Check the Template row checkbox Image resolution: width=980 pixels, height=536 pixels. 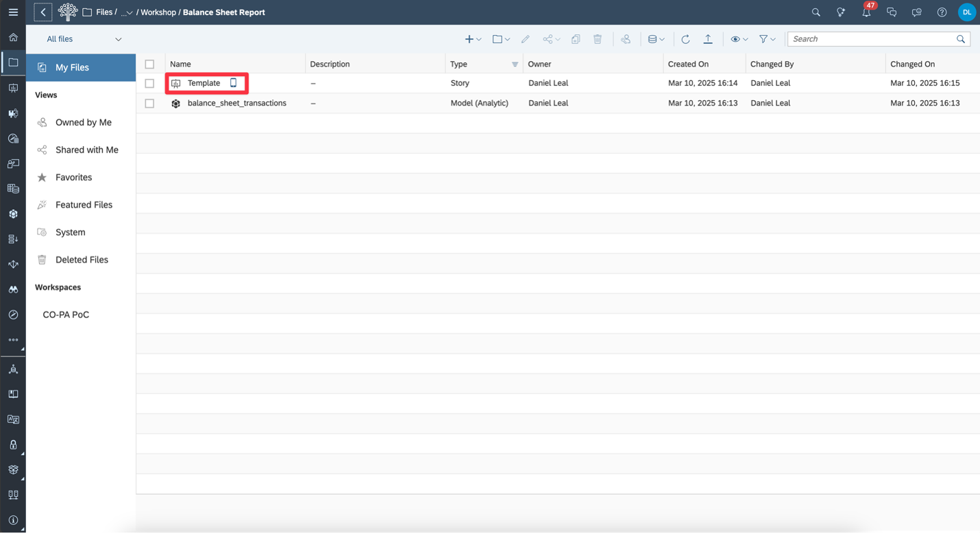coord(149,84)
